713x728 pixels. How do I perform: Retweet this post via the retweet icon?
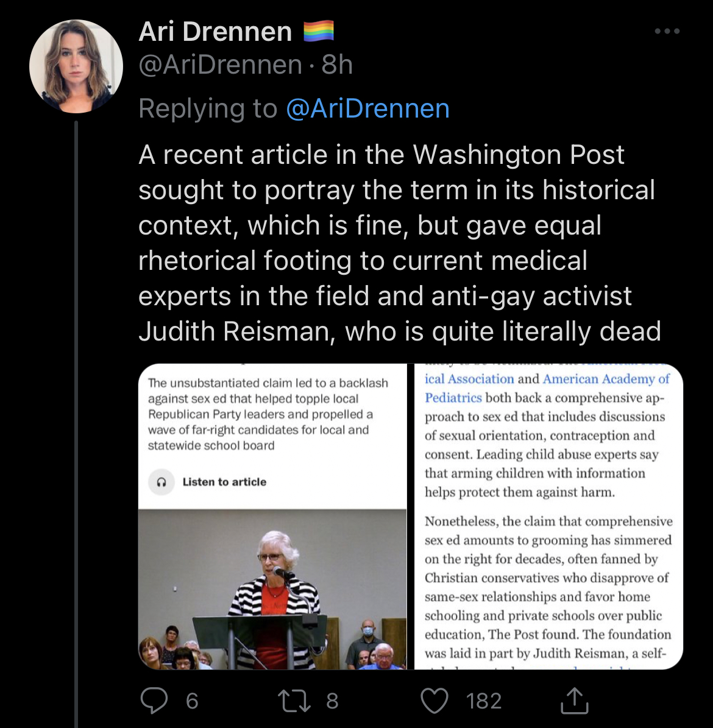tap(294, 701)
